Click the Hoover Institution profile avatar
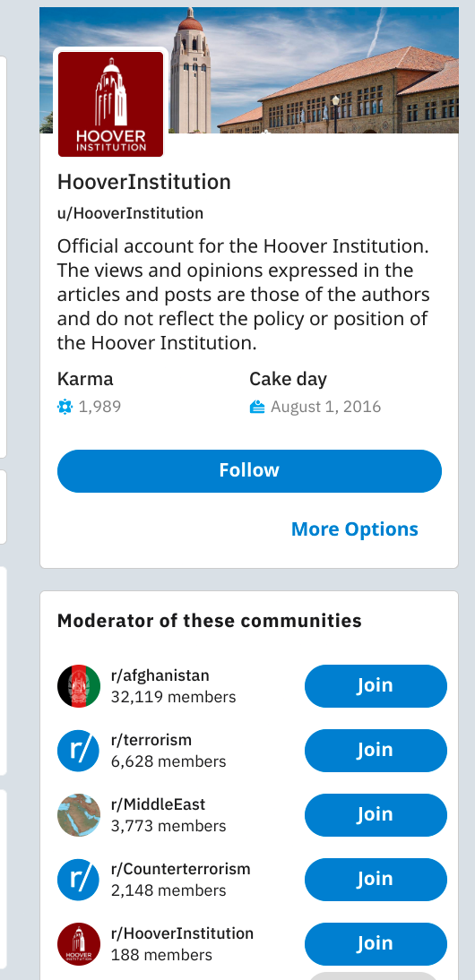This screenshot has height=980, width=475. (110, 104)
